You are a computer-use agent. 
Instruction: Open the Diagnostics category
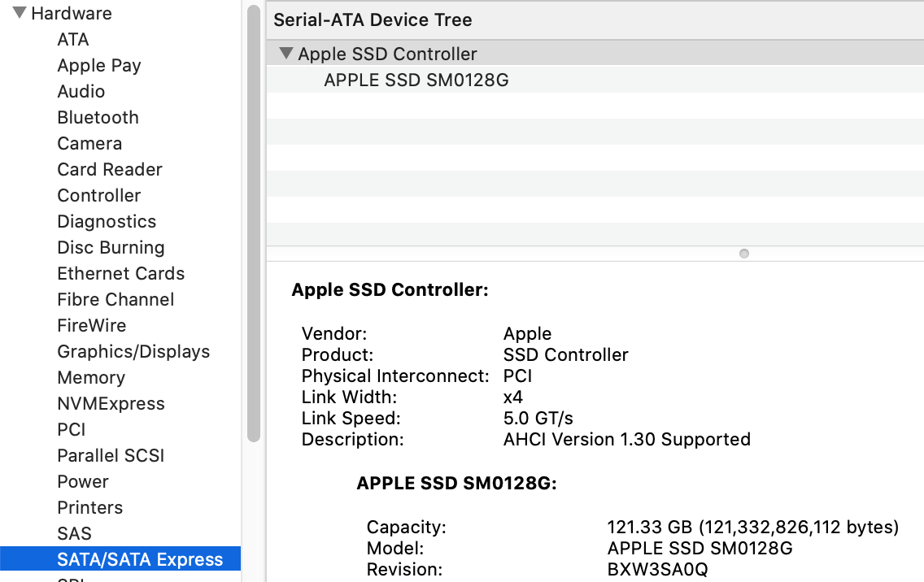click(x=107, y=221)
